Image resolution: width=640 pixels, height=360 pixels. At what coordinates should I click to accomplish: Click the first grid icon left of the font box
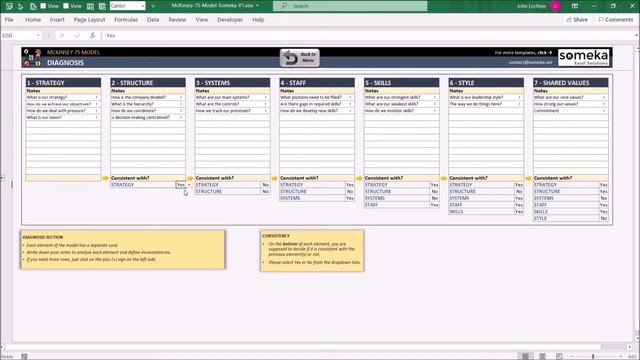point(91,6)
